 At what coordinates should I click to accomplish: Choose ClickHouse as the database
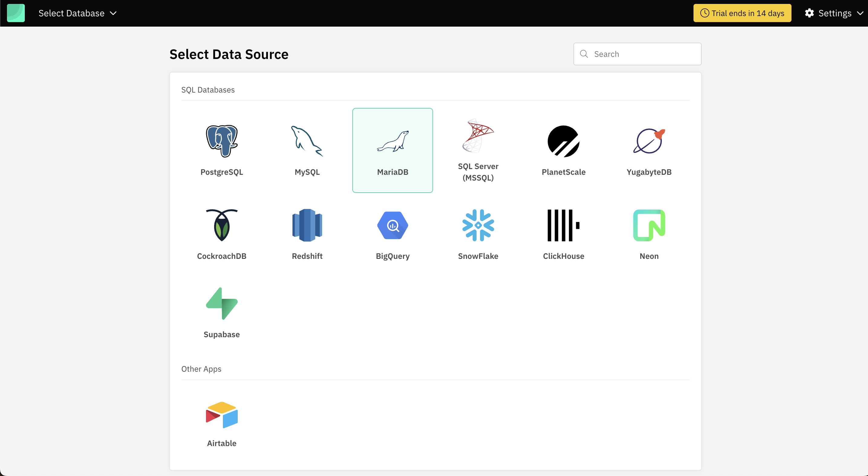point(563,235)
